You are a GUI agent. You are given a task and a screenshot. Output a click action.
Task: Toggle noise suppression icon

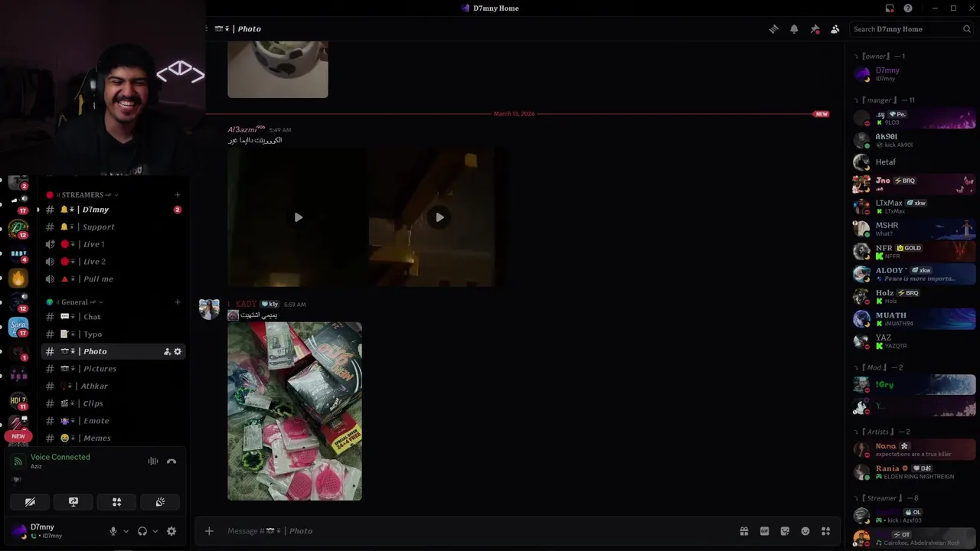click(x=153, y=461)
